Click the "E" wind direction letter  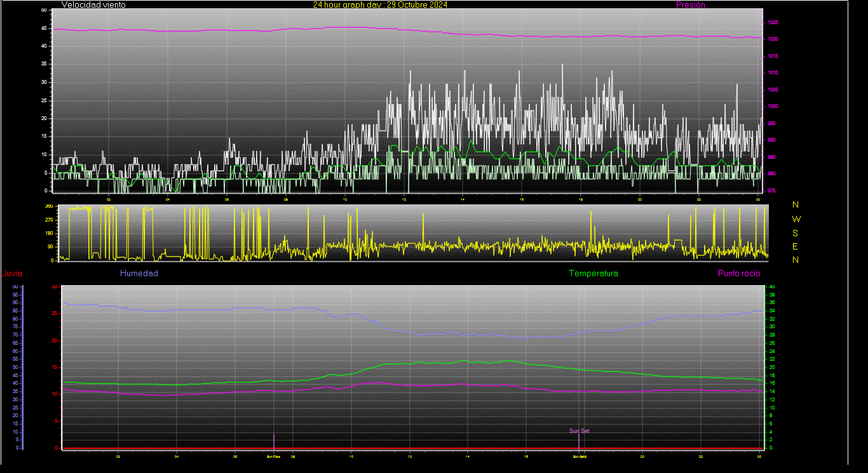pos(796,246)
